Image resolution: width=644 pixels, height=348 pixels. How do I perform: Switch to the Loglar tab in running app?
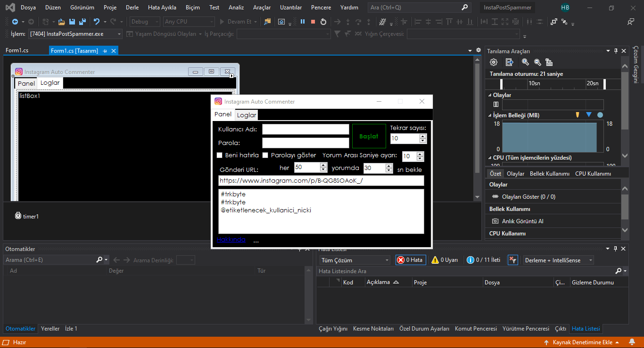tap(247, 115)
